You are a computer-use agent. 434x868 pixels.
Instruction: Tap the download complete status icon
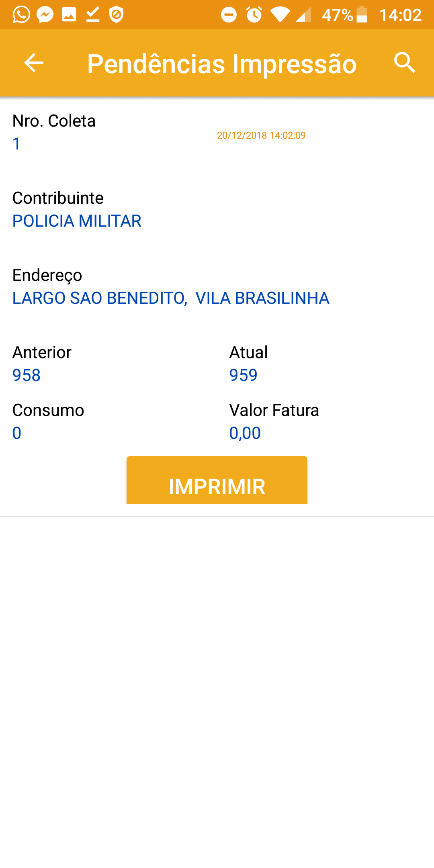coord(93,15)
